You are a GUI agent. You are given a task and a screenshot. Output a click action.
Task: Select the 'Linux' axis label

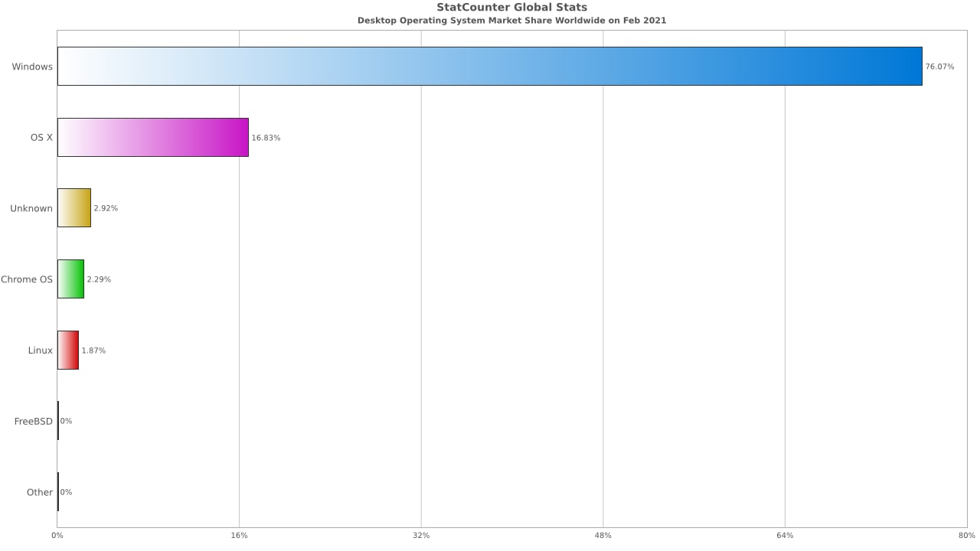(41, 350)
